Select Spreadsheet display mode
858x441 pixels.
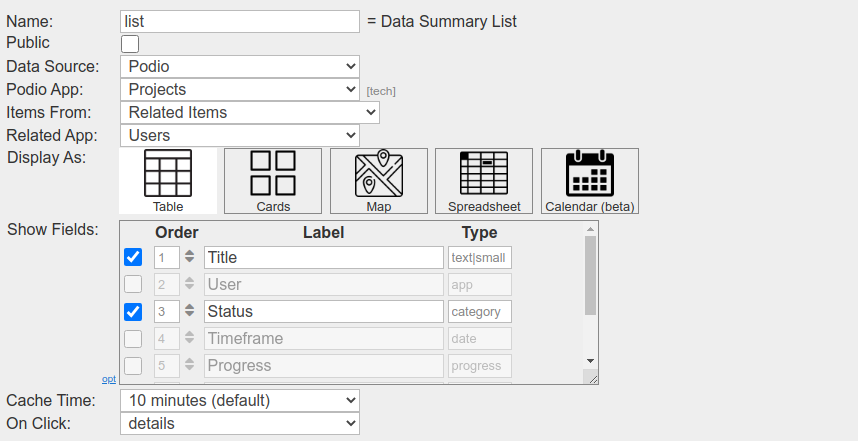click(x=484, y=181)
